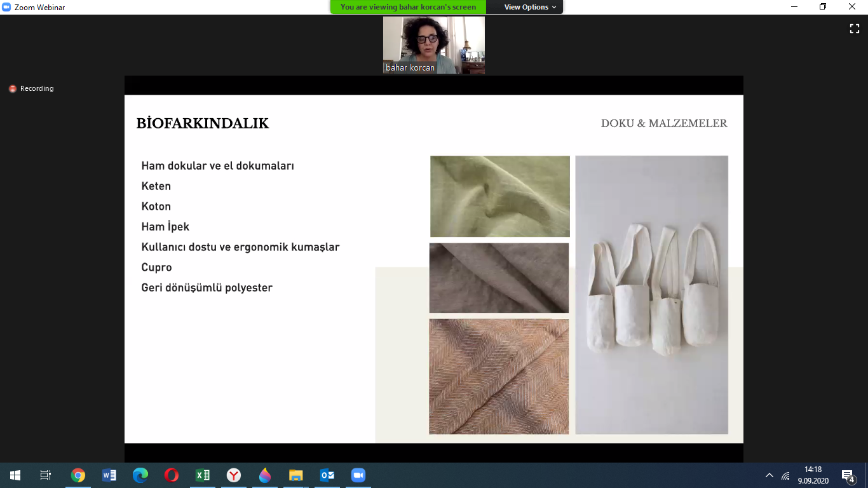Click the DOKU & MALZEMELER heading
Image resolution: width=868 pixels, height=488 pixels.
point(664,123)
